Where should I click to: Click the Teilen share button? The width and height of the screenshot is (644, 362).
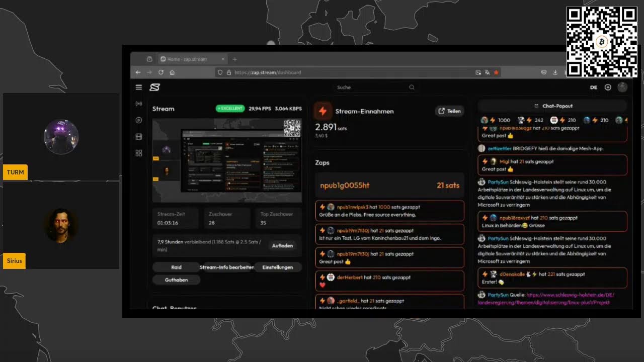click(449, 111)
